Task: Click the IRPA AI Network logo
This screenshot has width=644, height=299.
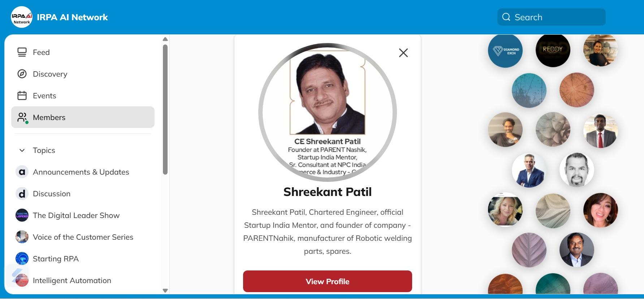Action: (x=22, y=17)
